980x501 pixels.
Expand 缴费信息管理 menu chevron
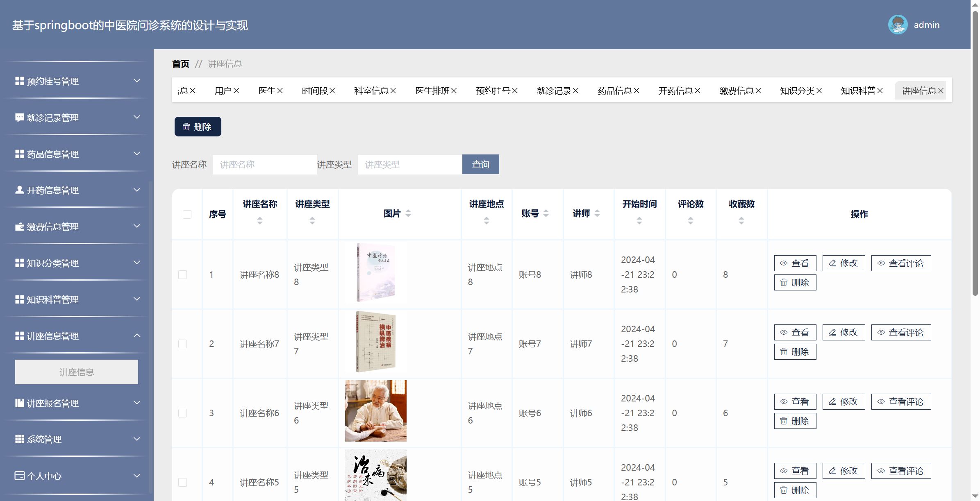coord(137,226)
